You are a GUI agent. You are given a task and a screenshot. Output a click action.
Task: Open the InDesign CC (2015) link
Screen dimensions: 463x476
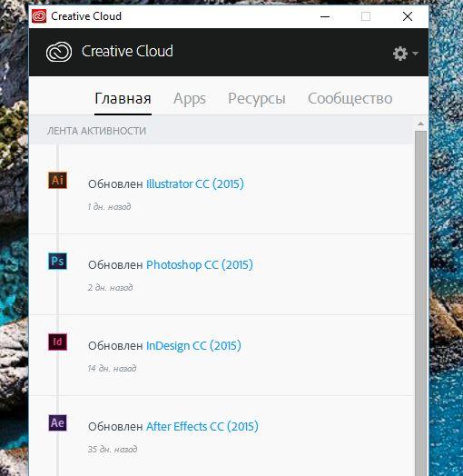[x=193, y=345]
